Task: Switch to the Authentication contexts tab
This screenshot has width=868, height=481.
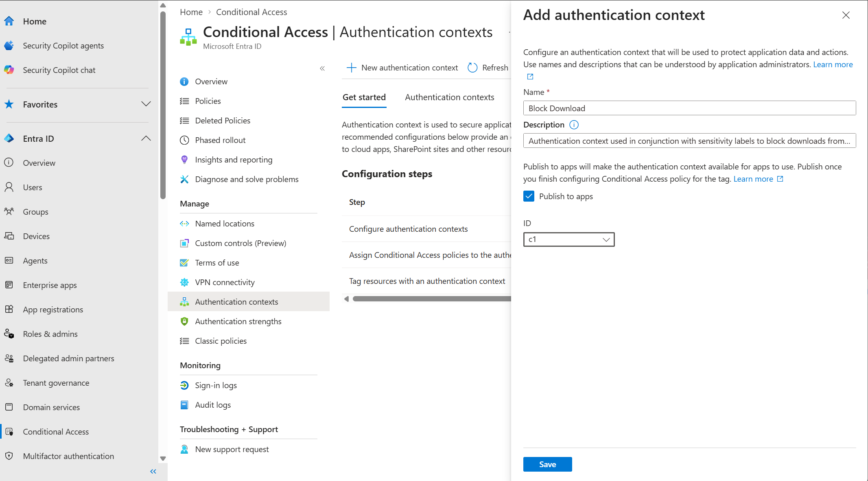Action: [449, 97]
